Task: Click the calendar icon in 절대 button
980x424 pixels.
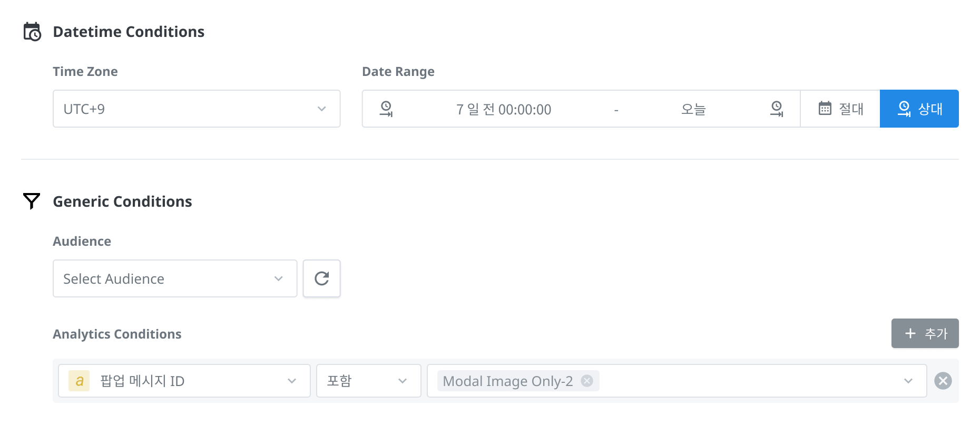Action: [825, 109]
